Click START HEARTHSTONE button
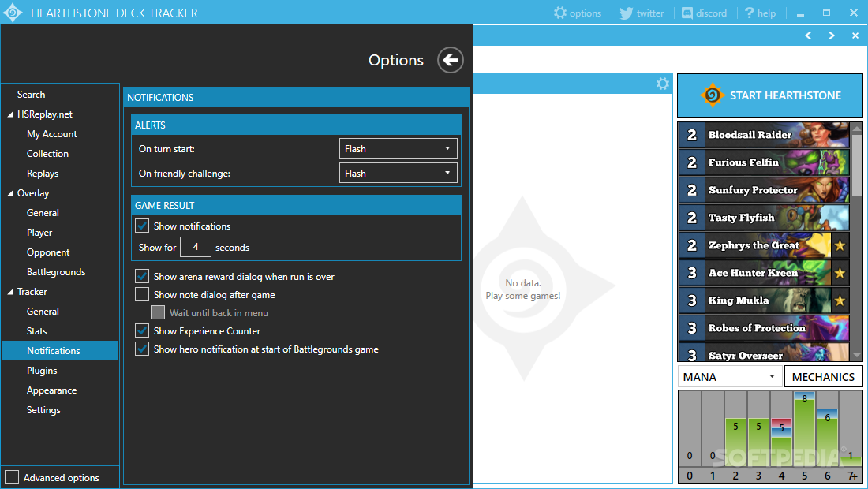The height and width of the screenshot is (489, 868). coord(770,95)
